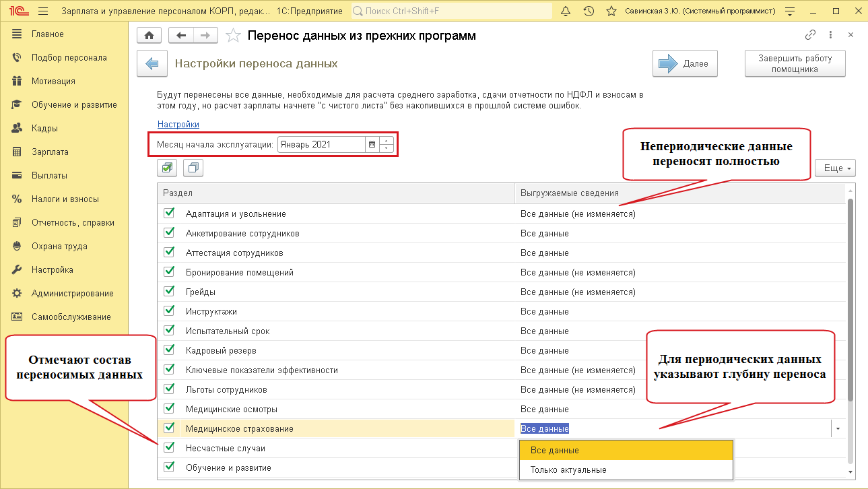Click Далее button
The width and height of the screenshot is (868, 489).
685,63
